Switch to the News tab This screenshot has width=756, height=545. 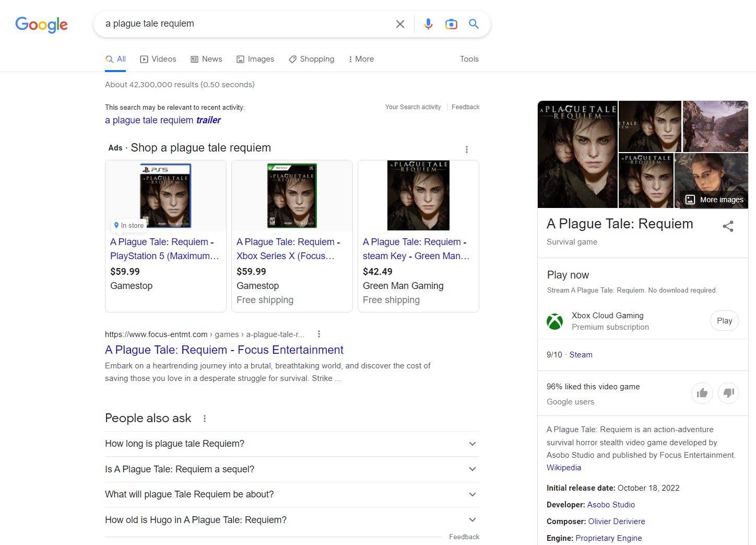pos(206,59)
